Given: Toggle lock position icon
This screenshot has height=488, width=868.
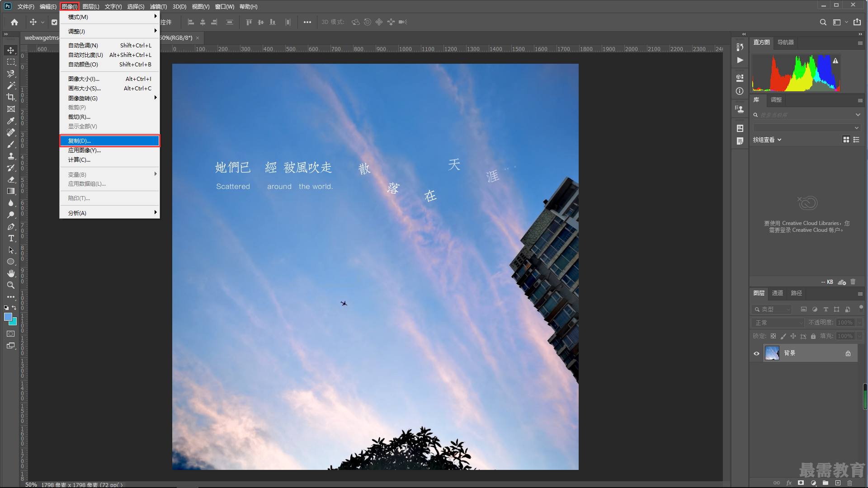Looking at the screenshot, I should [x=793, y=336].
